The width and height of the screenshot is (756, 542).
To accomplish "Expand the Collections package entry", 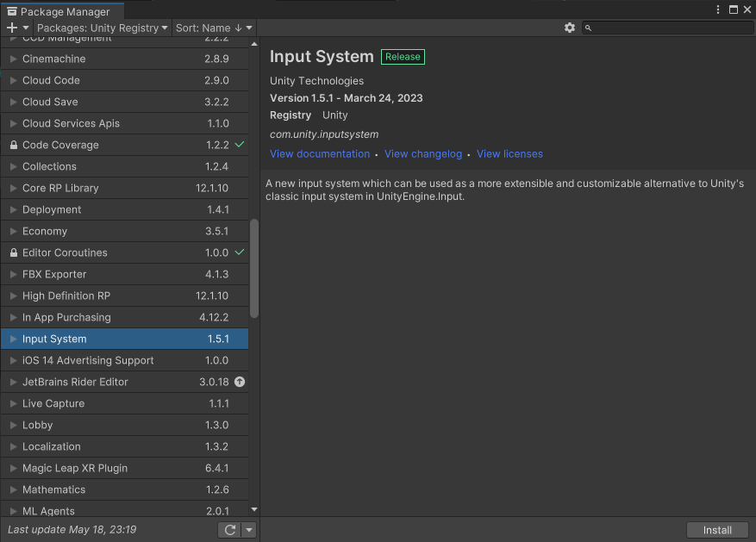I will pyautogui.click(x=14, y=166).
